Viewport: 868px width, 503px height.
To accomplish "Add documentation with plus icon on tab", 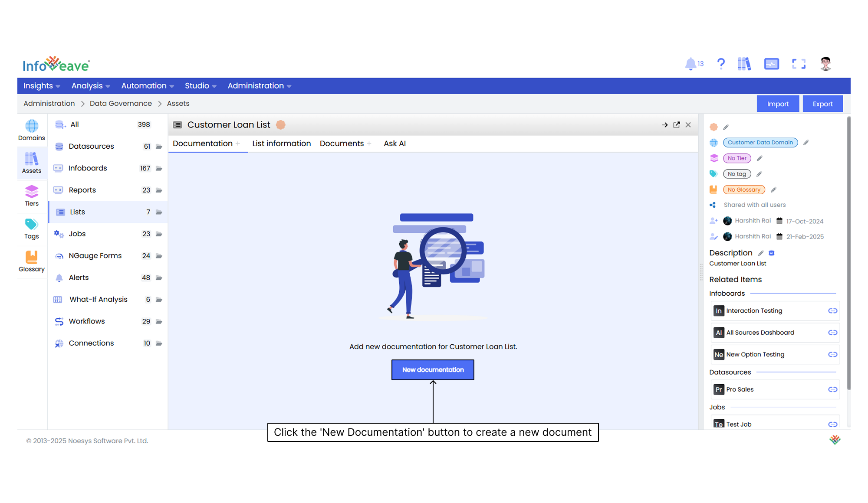I will (238, 144).
